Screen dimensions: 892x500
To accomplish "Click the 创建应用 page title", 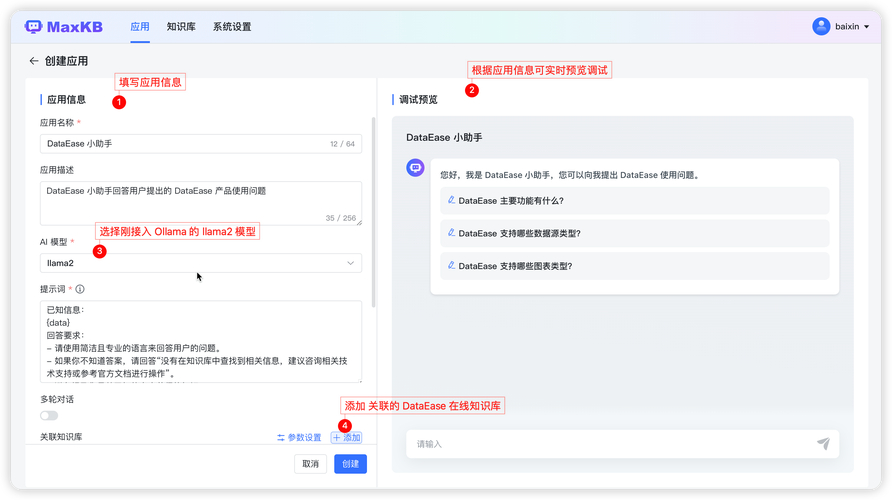I will tap(66, 61).
